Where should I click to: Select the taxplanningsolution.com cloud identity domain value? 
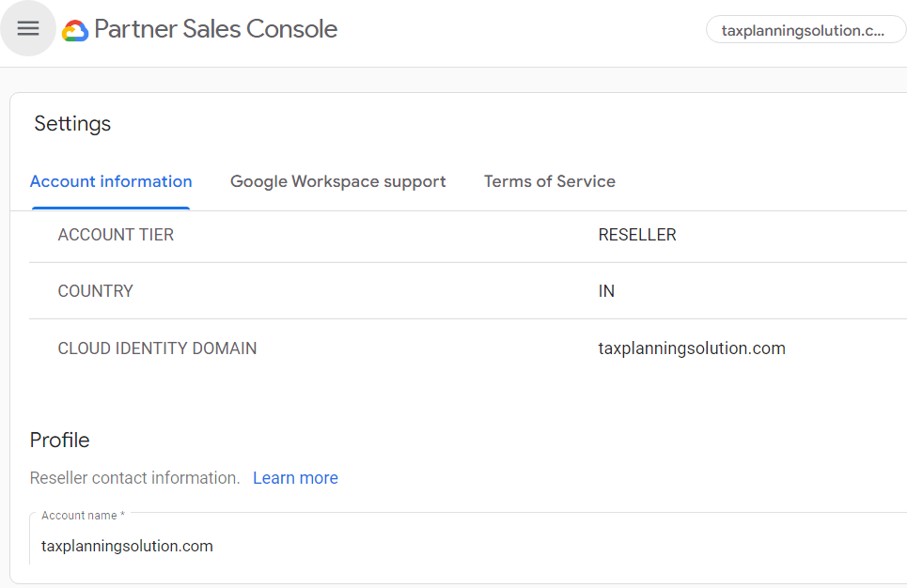click(692, 348)
